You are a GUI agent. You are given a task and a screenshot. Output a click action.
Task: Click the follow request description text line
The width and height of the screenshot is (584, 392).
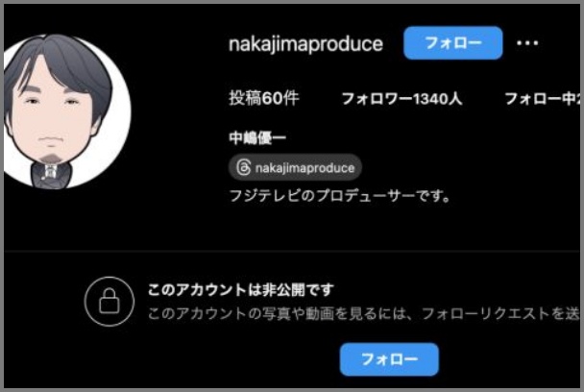pos(364,314)
